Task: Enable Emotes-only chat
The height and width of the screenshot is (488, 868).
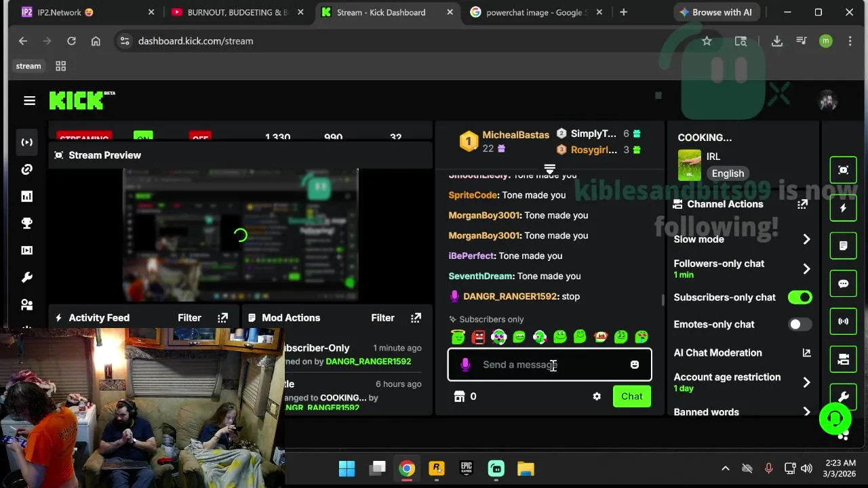Action: coord(800,324)
